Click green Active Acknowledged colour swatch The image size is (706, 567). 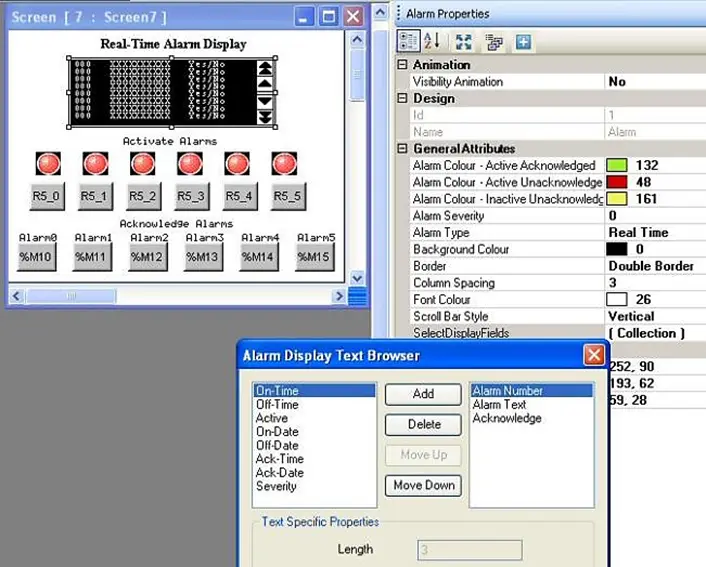(x=616, y=165)
